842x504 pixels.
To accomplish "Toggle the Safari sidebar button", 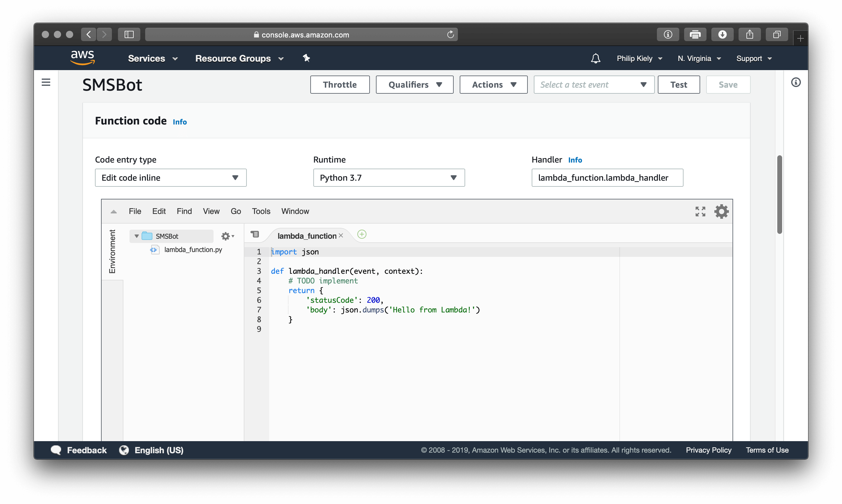I will click(x=129, y=34).
